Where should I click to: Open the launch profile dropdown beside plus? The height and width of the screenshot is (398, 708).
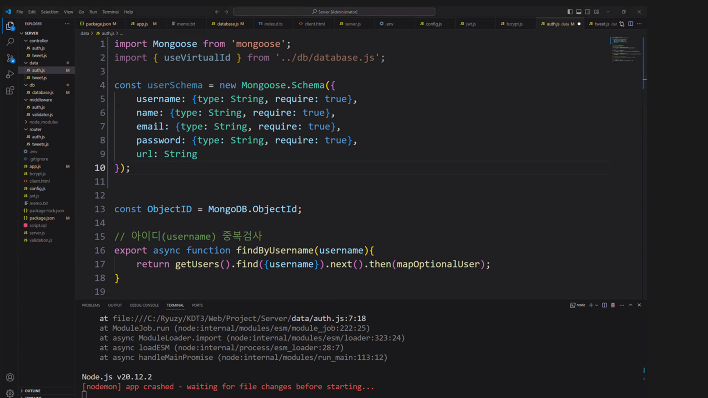(x=596, y=305)
